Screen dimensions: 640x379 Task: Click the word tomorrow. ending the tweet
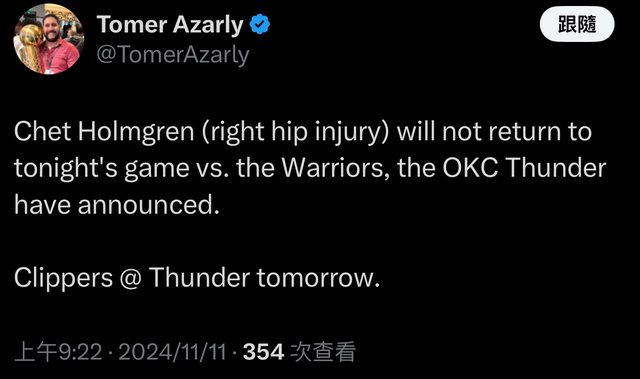(x=318, y=278)
